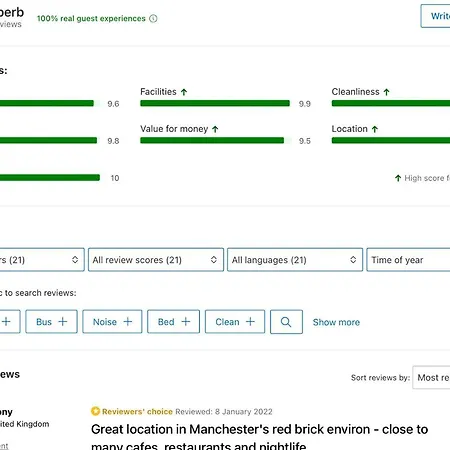Image resolution: width=450 pixels, height=450 pixels.
Task: Click the Value for money score bar
Action: click(x=216, y=140)
